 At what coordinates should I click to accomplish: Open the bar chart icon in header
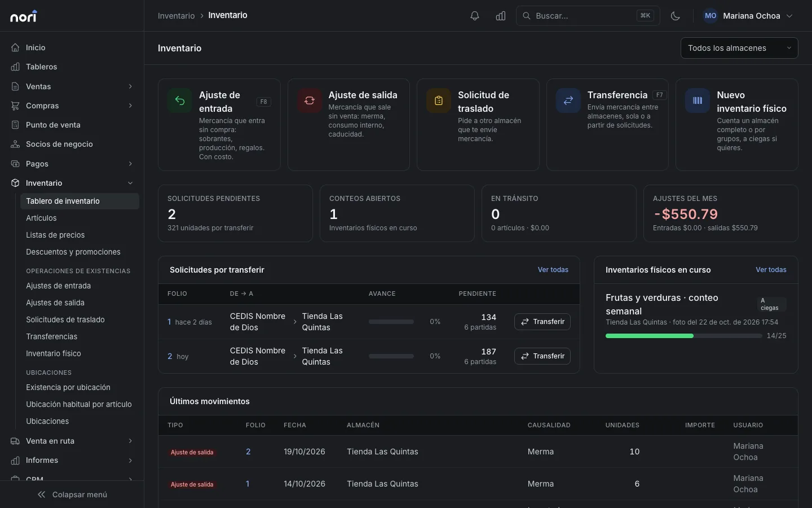tap(501, 16)
